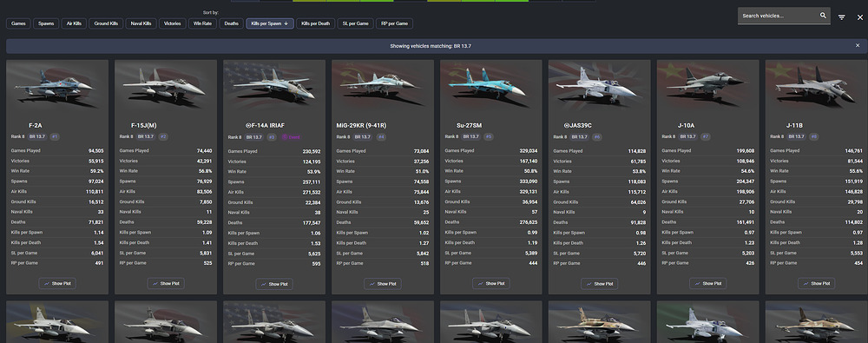The width and height of the screenshot is (868, 343).
Task: Click the premium marker beside F-14A IRIAF
Action: tap(248, 125)
